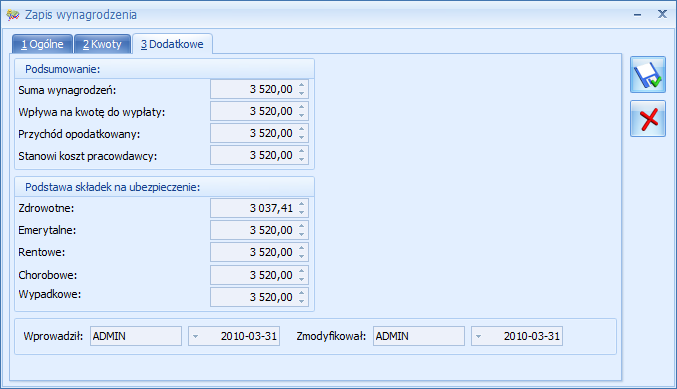This screenshot has height=389, width=677.
Task: Close the Zapis wynagrodzenia window
Action: (662, 14)
